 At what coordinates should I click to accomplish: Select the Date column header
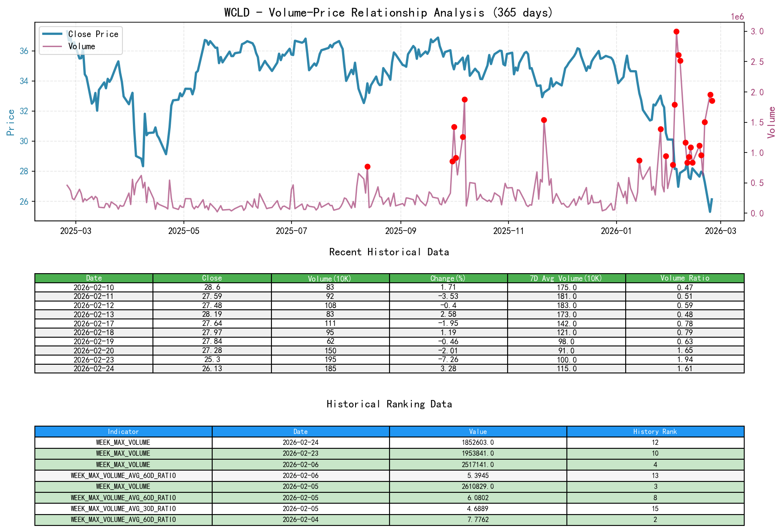[94, 278]
